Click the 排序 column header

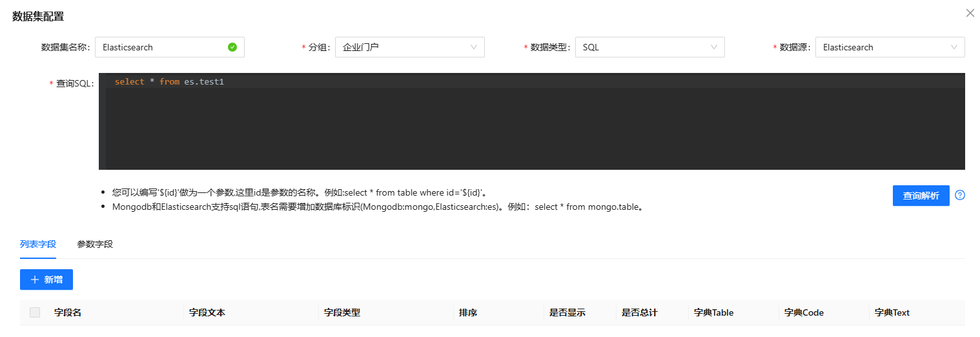point(468,312)
